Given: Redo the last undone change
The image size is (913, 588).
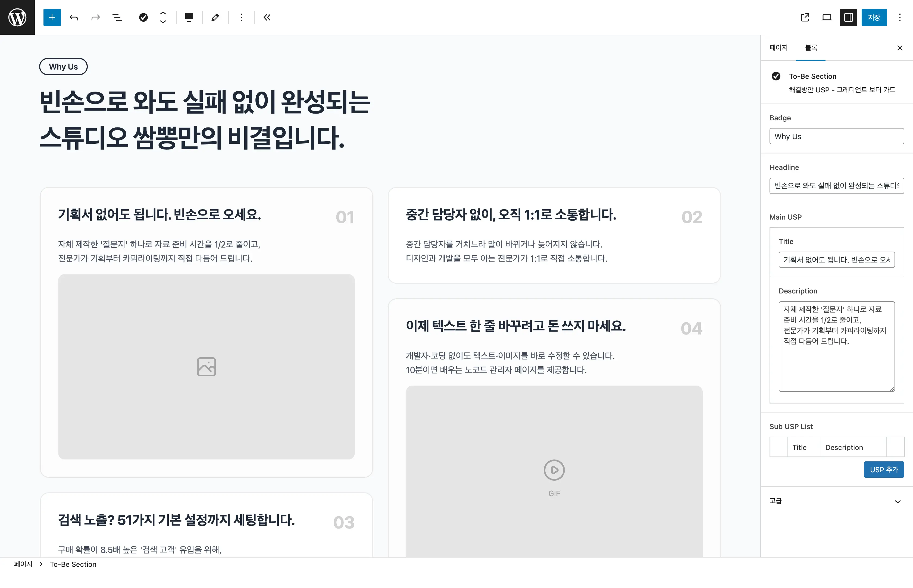Looking at the screenshot, I should pos(95,17).
